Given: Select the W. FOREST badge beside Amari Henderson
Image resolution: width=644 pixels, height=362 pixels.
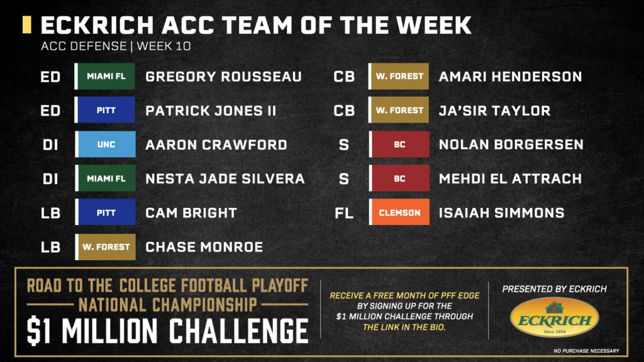Looking at the screenshot, I should pos(399,76).
